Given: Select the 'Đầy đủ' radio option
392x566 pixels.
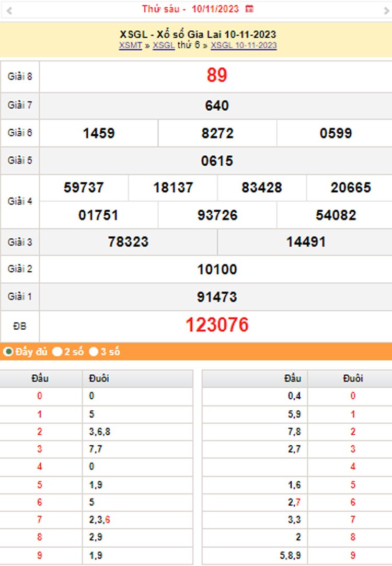Looking at the screenshot, I should click(x=8, y=352).
